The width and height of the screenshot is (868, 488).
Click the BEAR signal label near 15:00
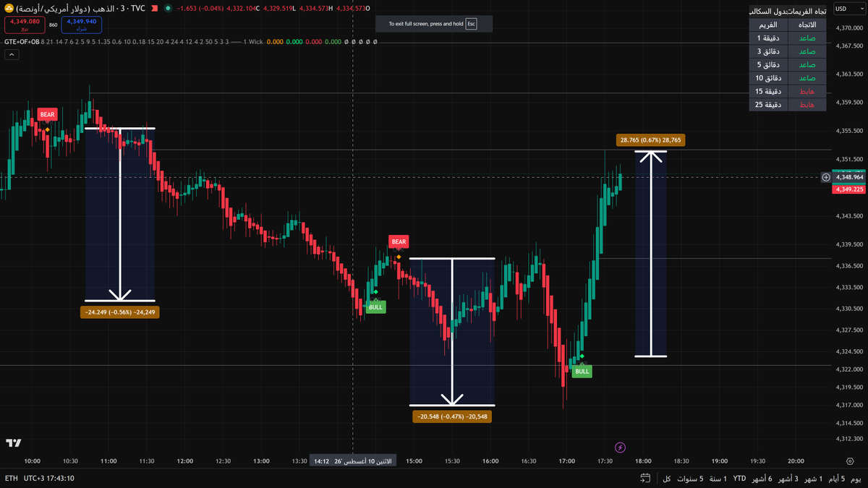pyautogui.click(x=399, y=241)
